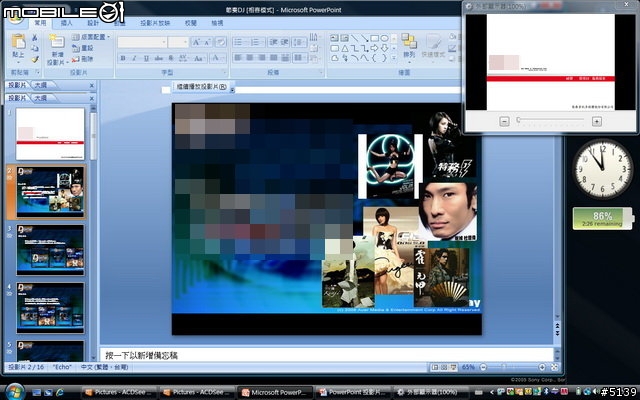Click the columns icon in paragraph group

click(x=300, y=58)
